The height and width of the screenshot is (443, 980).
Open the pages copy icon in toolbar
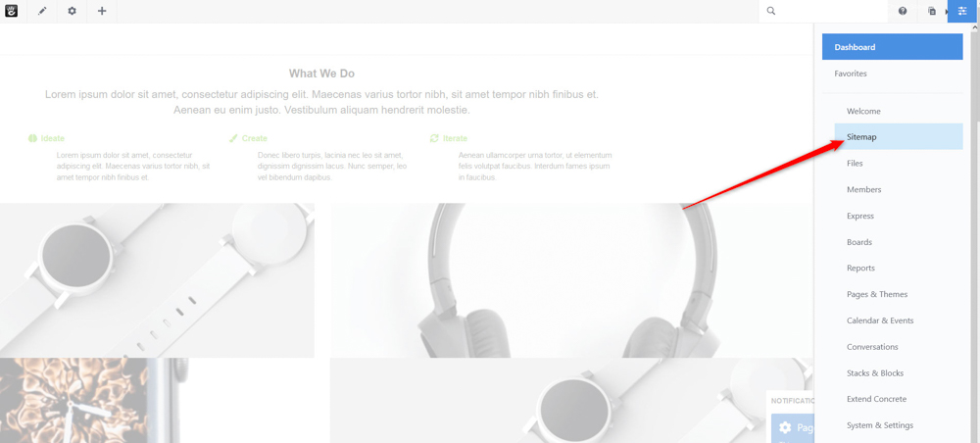point(932,11)
